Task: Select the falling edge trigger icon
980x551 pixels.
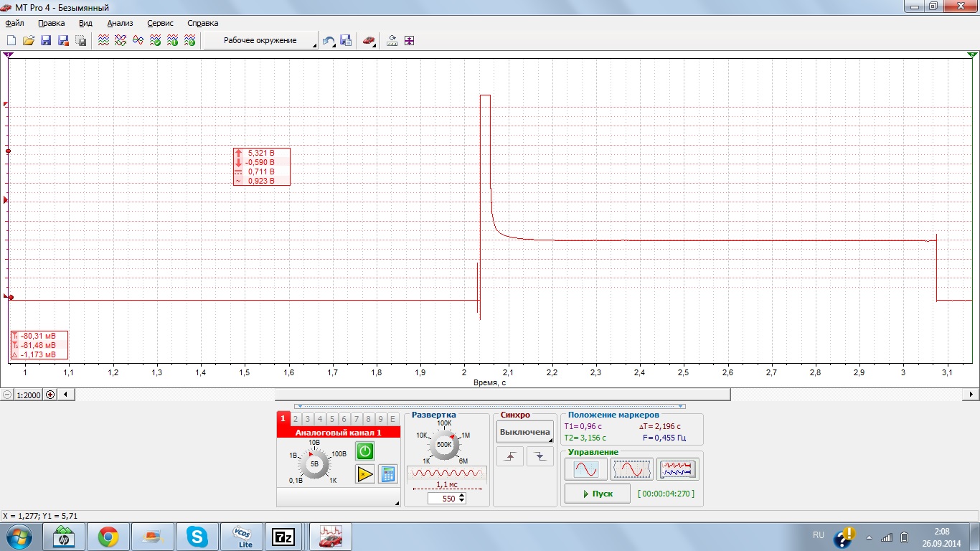Action: (x=540, y=456)
